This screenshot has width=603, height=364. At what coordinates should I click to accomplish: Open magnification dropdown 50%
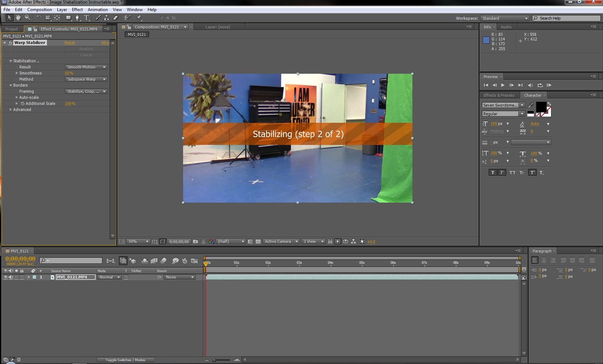point(138,242)
